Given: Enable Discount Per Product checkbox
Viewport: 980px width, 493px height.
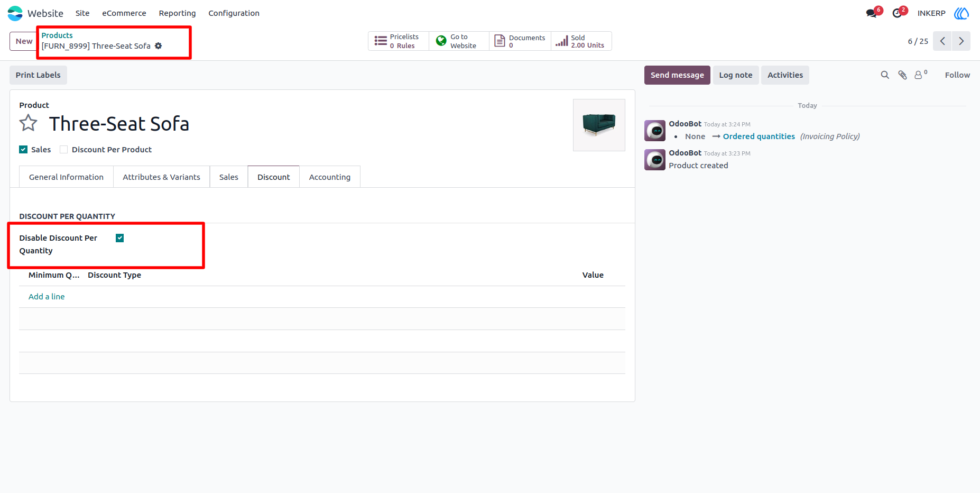Looking at the screenshot, I should pyautogui.click(x=64, y=150).
